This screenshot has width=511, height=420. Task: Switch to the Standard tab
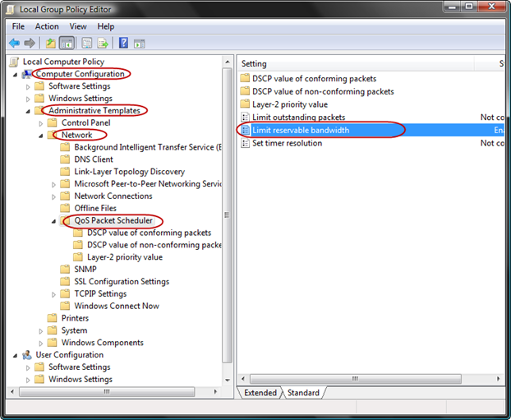(x=303, y=393)
